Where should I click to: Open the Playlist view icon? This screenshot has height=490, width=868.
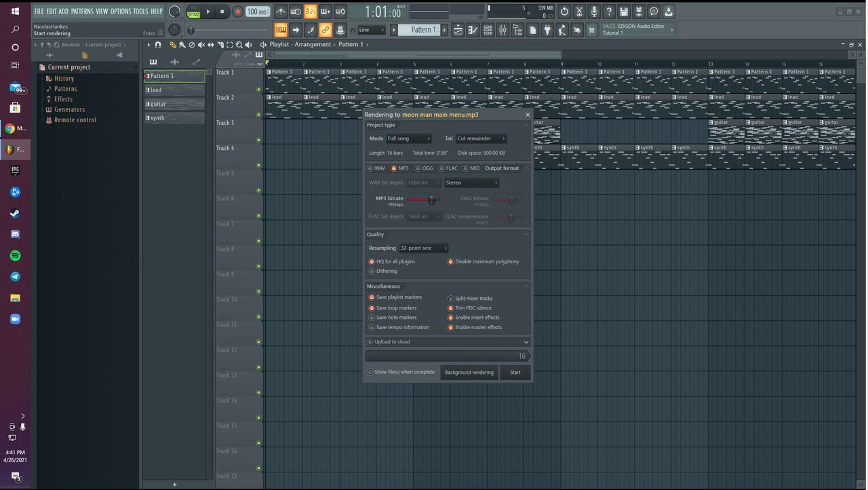point(458,30)
